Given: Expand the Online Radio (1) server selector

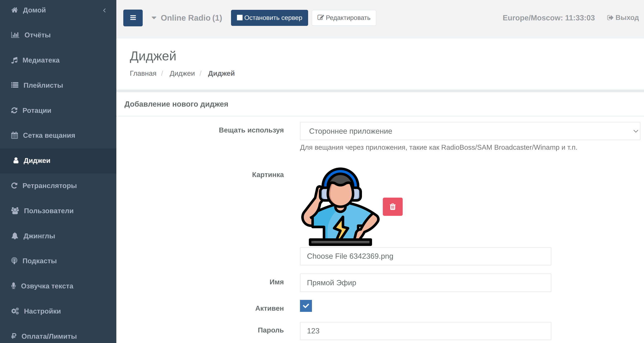Looking at the screenshot, I should [187, 18].
